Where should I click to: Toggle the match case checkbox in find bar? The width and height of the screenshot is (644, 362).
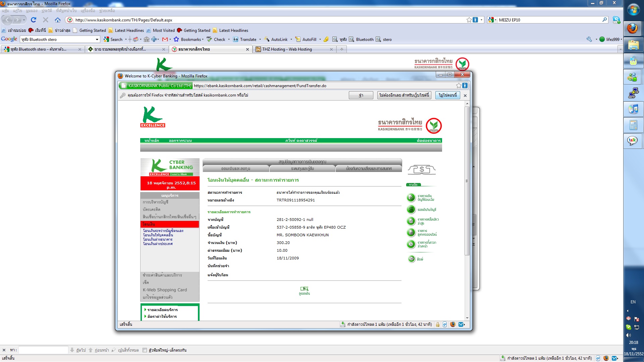pos(145,350)
